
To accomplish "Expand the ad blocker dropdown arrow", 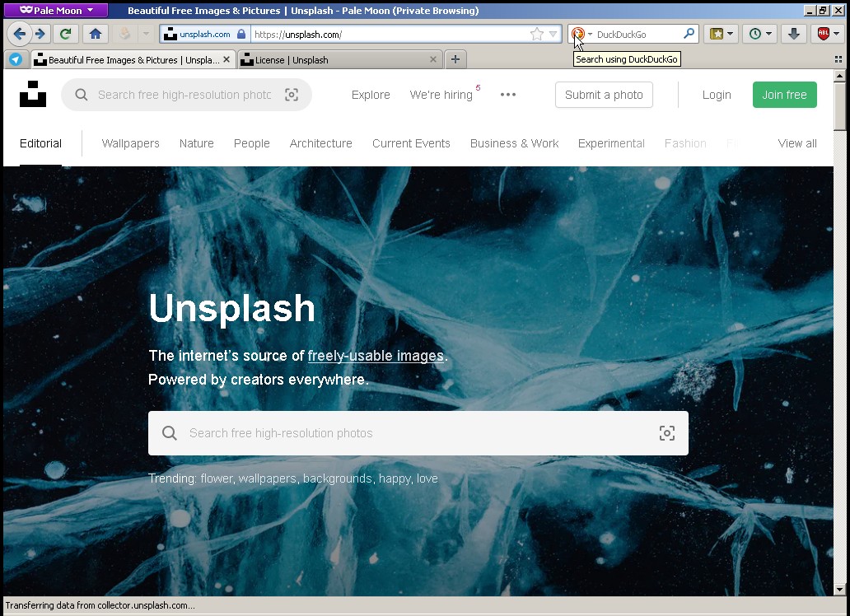I will [837, 34].
